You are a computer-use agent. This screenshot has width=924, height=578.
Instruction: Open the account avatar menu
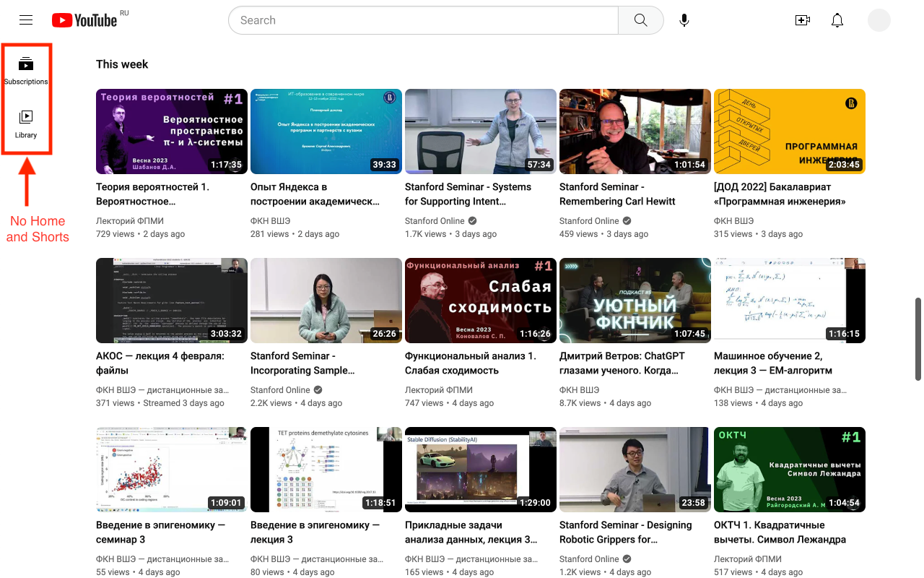tap(879, 20)
